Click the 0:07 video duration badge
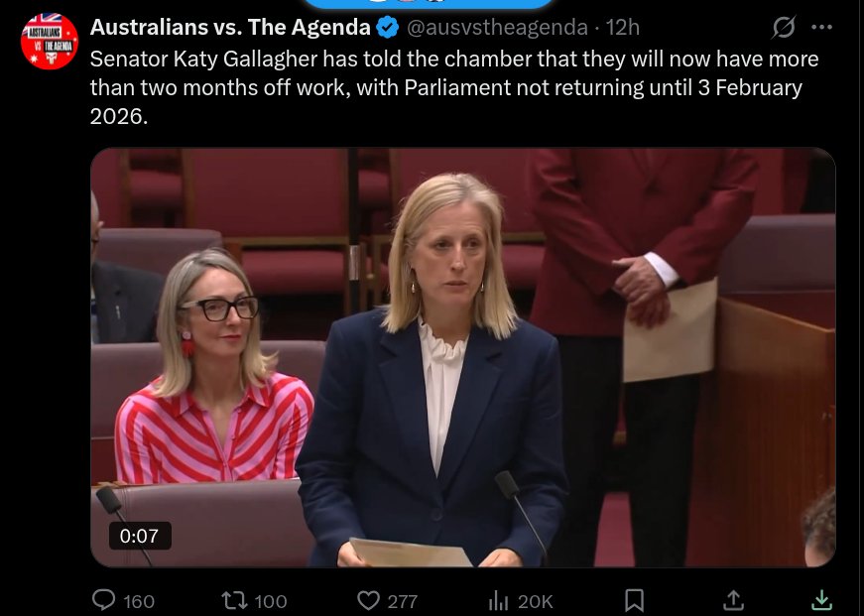The height and width of the screenshot is (616, 864). coord(140,536)
